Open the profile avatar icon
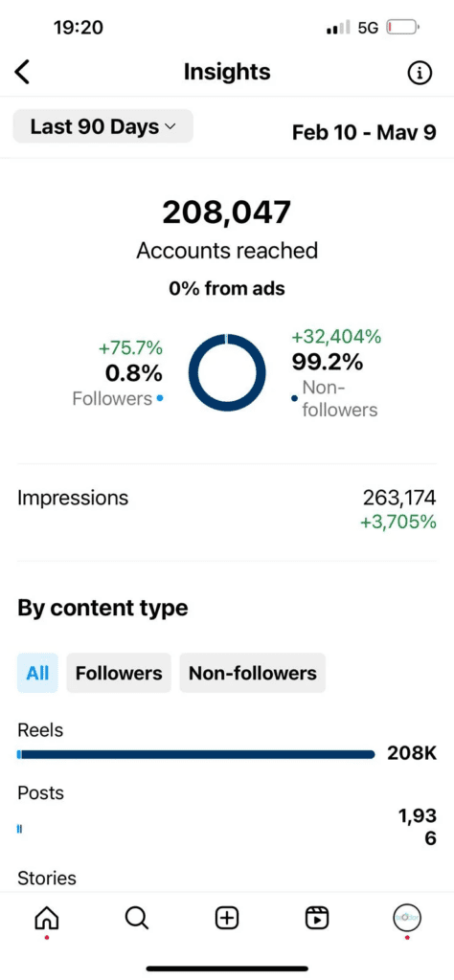 click(x=407, y=918)
